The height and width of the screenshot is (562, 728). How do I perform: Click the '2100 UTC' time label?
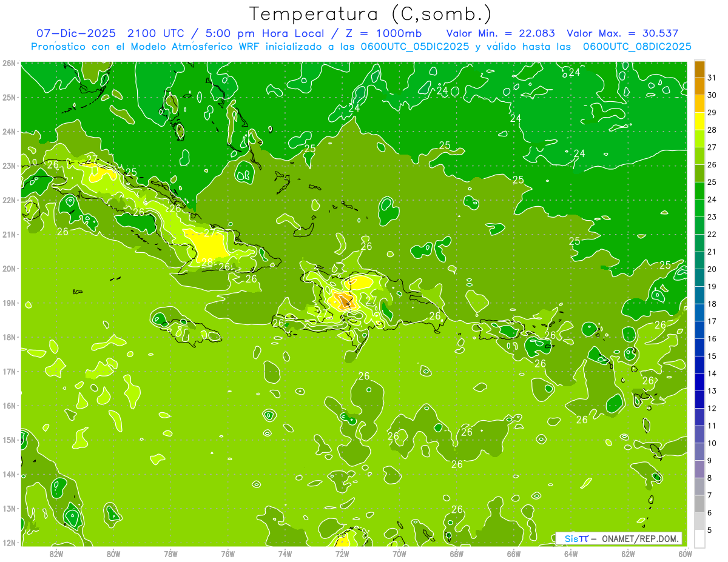155,33
